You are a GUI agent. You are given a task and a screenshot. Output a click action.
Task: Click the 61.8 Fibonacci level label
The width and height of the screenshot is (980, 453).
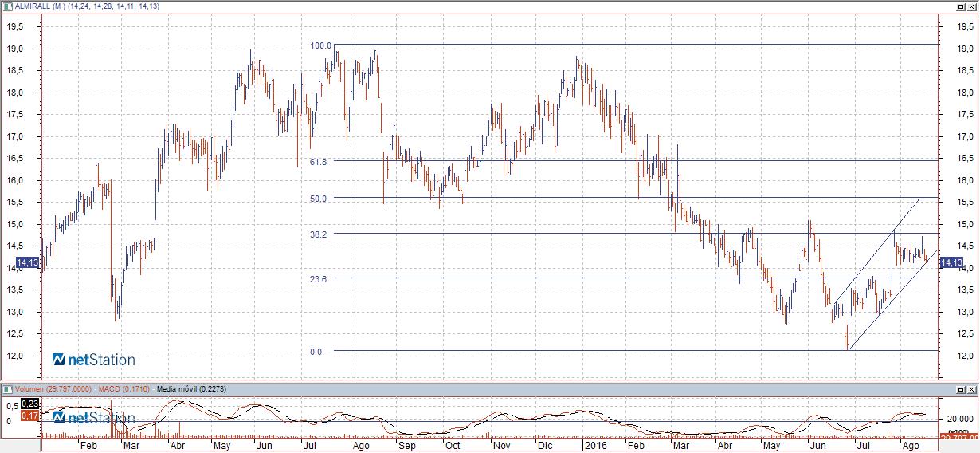(318, 161)
